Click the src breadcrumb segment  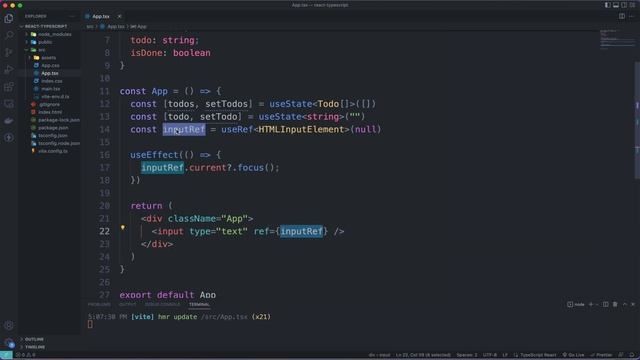click(90, 27)
